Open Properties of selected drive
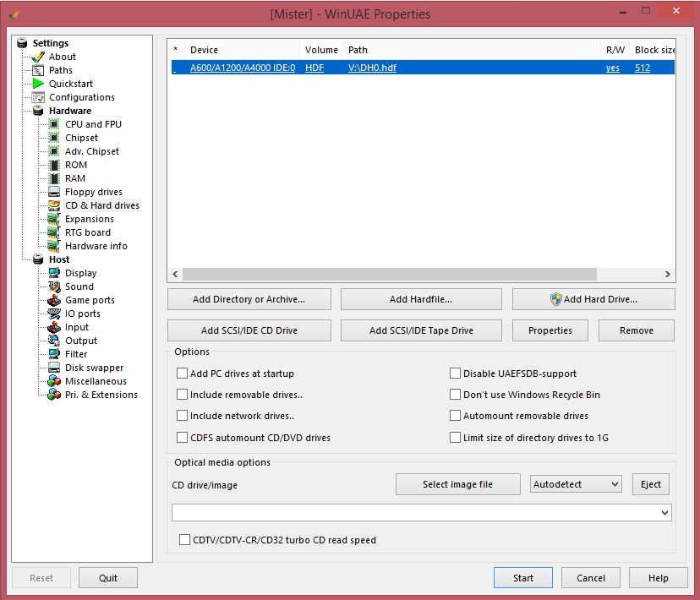700x600 pixels. (550, 330)
